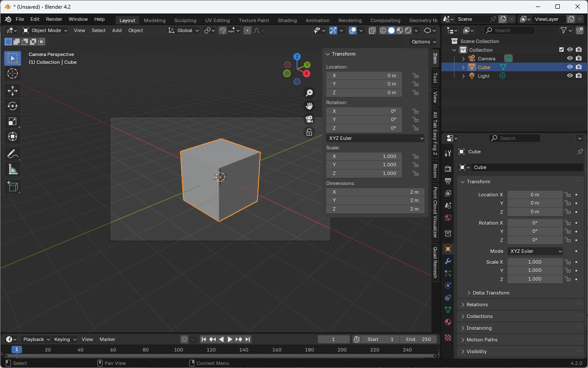
Task: Toggle proportional editing button
Action: [x=247, y=30]
